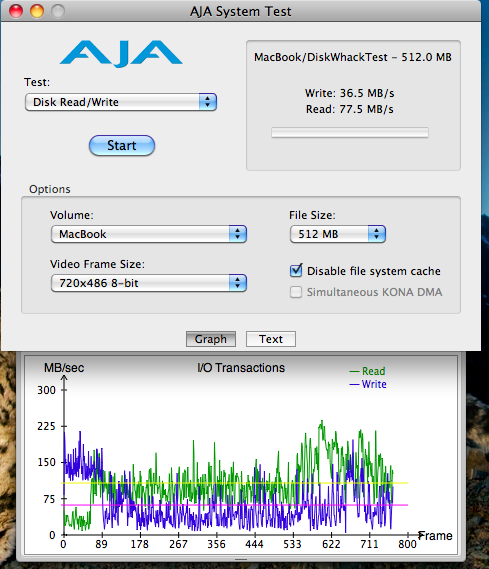Open the File Size dropdown showing 512 MB

pyautogui.click(x=338, y=234)
